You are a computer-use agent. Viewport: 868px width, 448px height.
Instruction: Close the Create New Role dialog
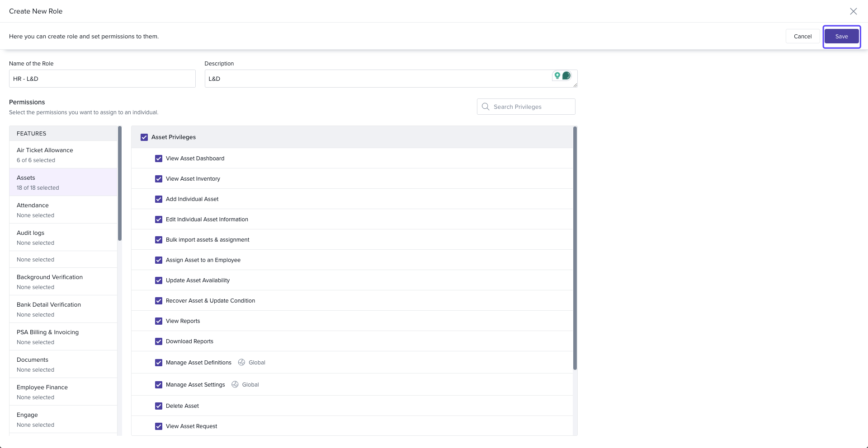point(853,11)
